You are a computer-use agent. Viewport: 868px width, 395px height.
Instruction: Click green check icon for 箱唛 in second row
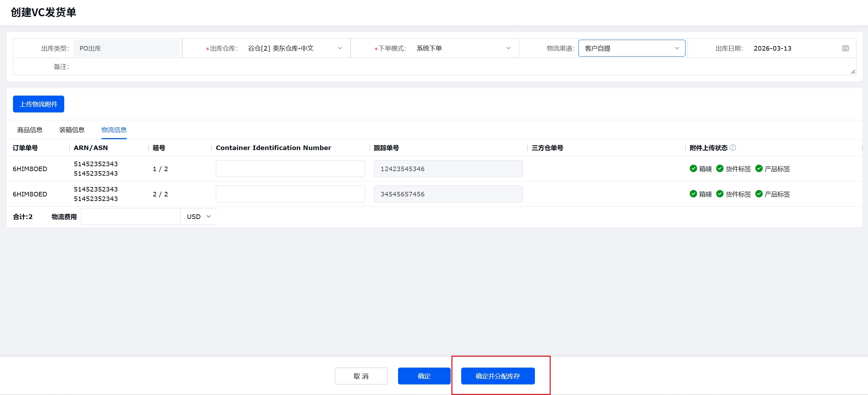(693, 194)
